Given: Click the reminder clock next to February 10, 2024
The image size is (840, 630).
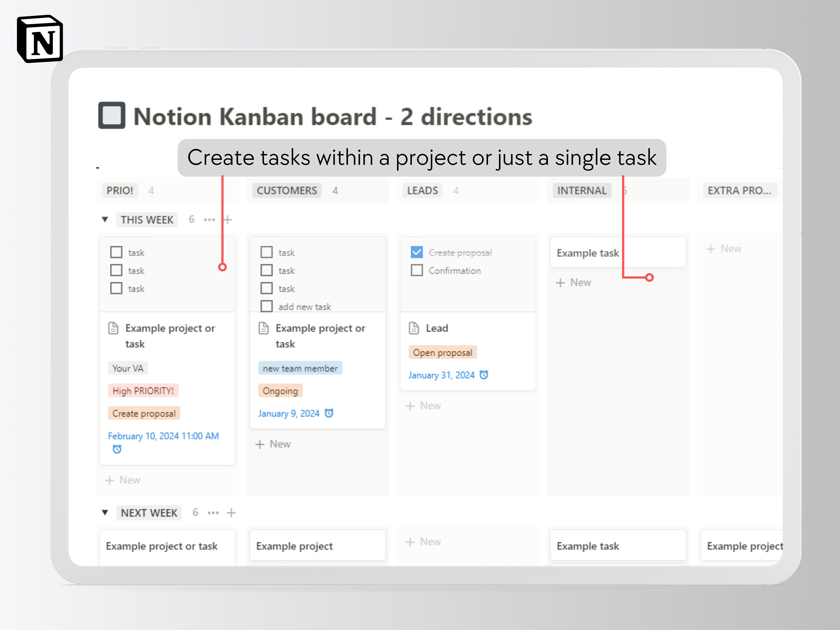Looking at the screenshot, I should [117, 449].
